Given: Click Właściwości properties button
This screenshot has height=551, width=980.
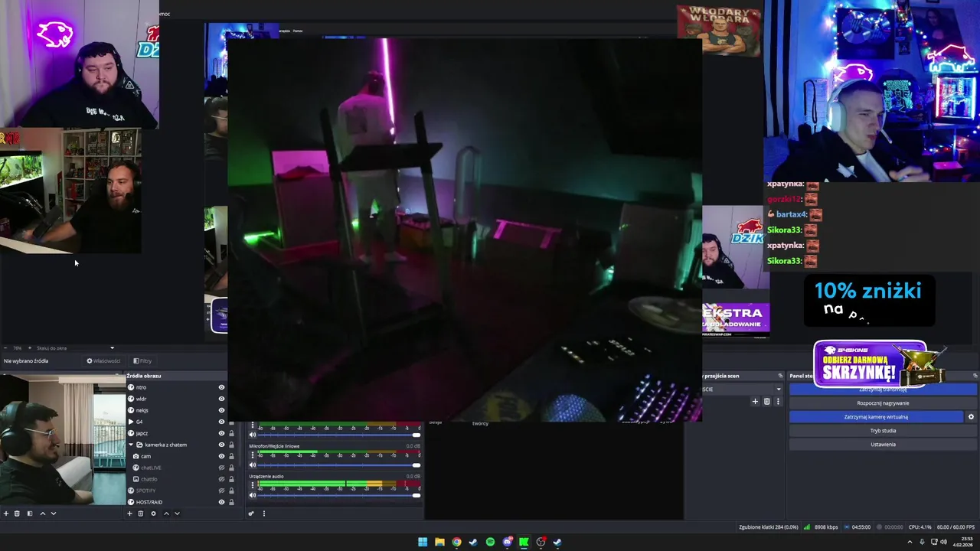Looking at the screenshot, I should pyautogui.click(x=103, y=361).
